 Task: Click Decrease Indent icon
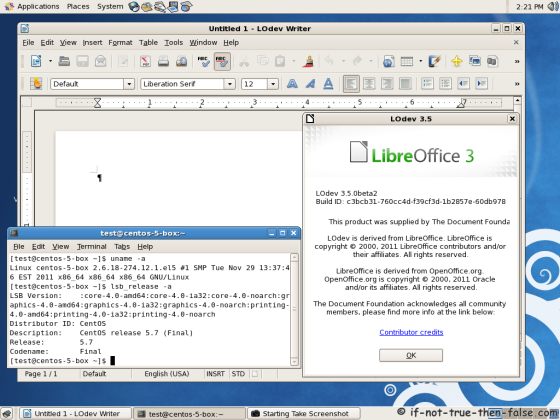pyautogui.click(x=464, y=84)
